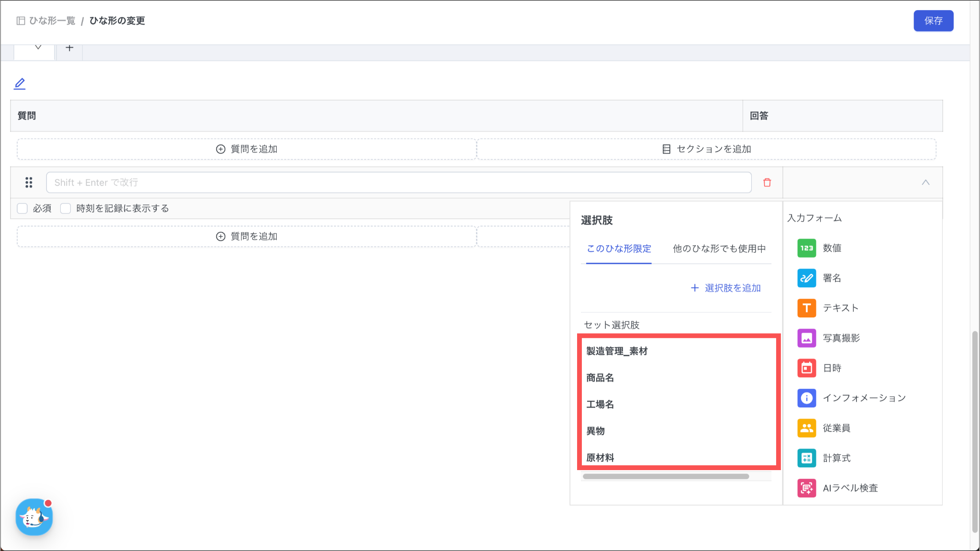This screenshot has height=551, width=980.
Task: Open the sheet tab dropdown arrow
Action: (38, 47)
